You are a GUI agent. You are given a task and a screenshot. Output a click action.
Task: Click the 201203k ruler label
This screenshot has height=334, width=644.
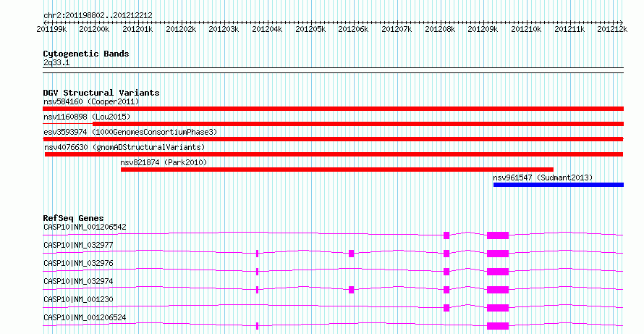224,29
